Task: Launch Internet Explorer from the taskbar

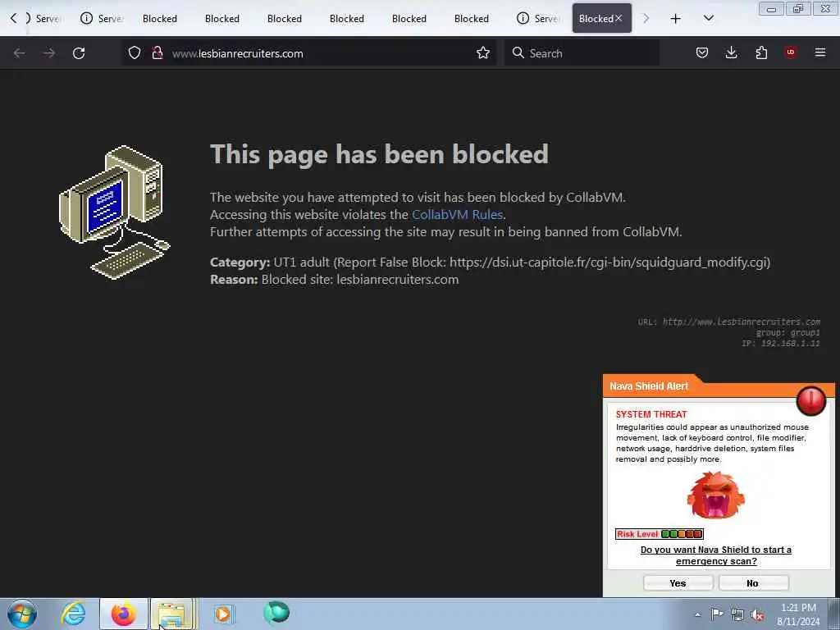Action: (73, 614)
